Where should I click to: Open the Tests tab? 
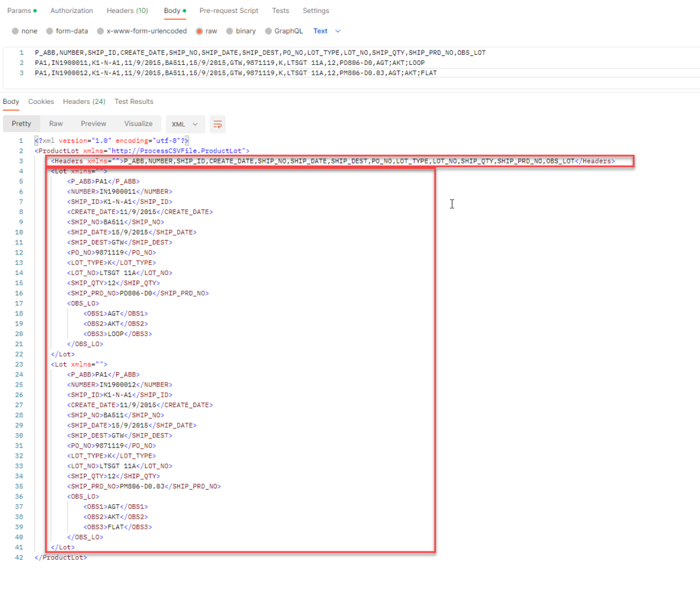point(280,11)
